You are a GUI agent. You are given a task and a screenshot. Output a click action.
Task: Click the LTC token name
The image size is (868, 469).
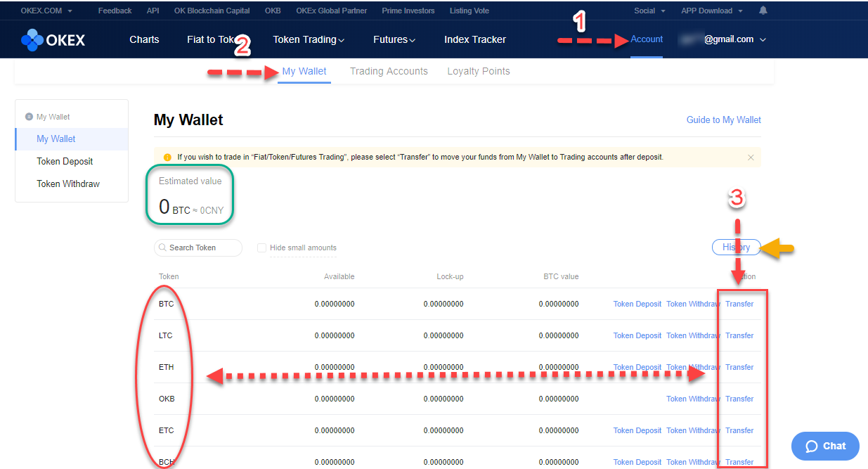point(165,335)
